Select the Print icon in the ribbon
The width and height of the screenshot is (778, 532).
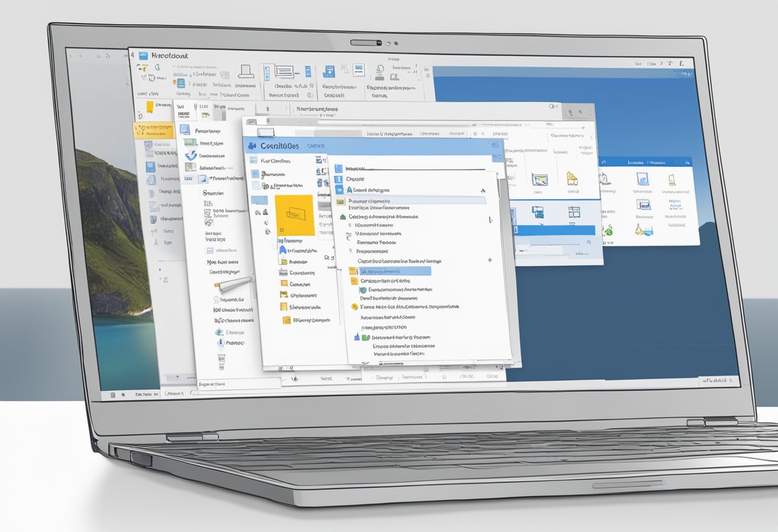(245, 70)
